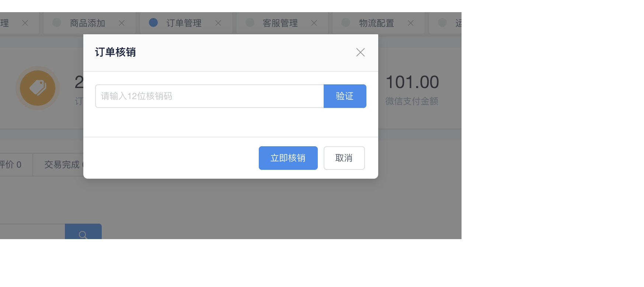Image resolution: width=644 pixels, height=287 pixels.
Task: Click the 微信支付金额 101.00 statistic
Action: [x=412, y=88]
